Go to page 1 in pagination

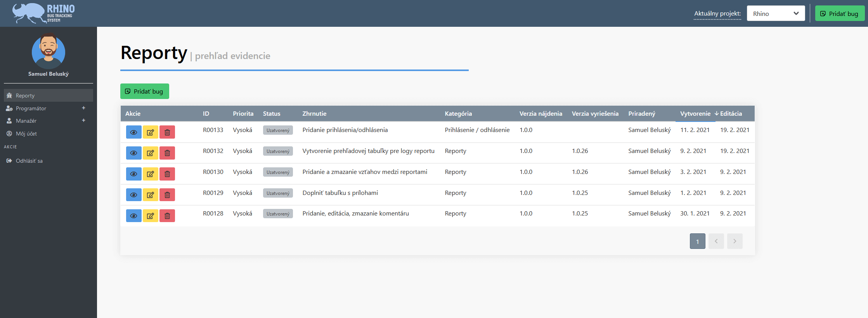pos(697,241)
